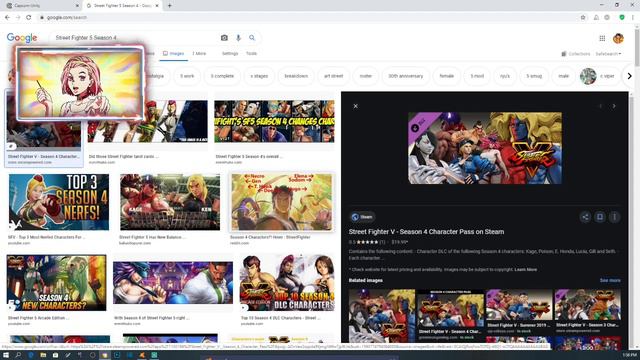640x360 pixels.
Task: Click the blue magnifier search button
Action: pyautogui.click(x=252, y=38)
